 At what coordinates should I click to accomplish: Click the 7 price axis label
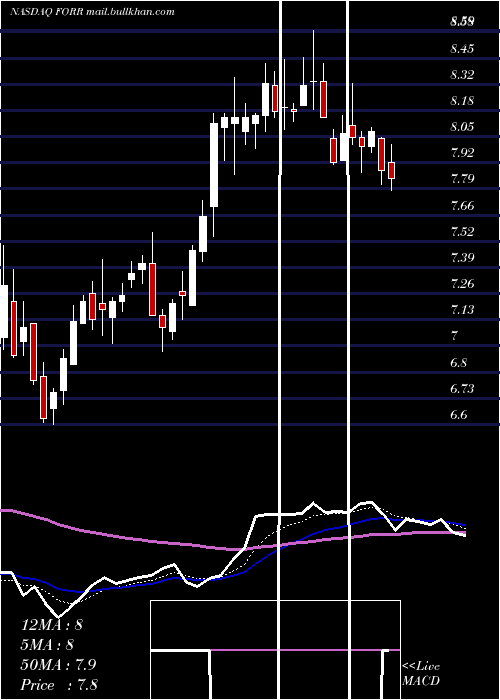coord(455,336)
